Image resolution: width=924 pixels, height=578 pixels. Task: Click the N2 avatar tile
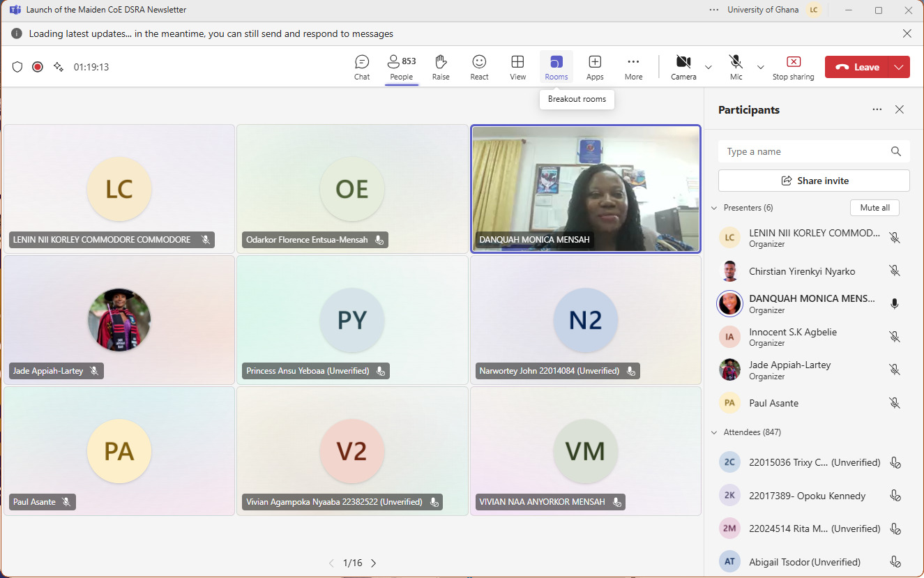point(586,320)
